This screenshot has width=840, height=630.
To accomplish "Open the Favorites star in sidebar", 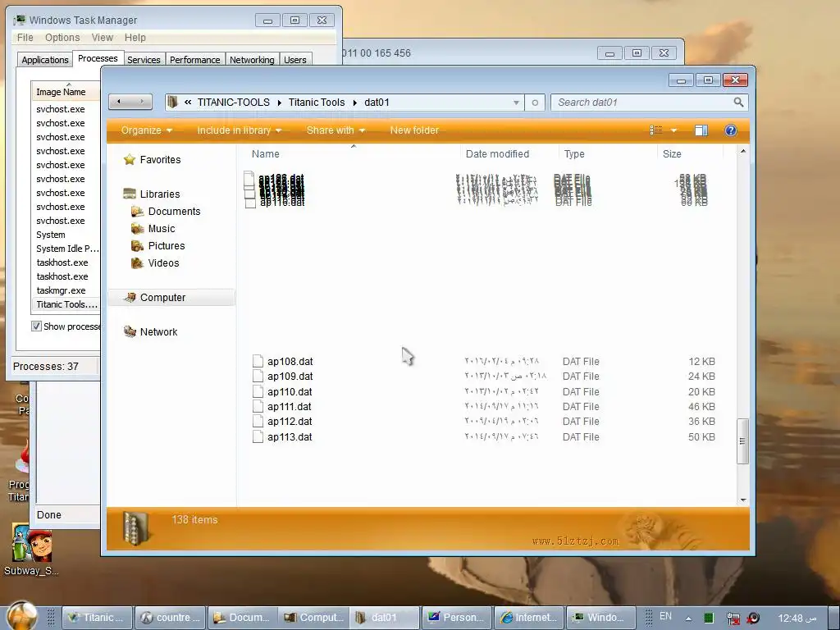I will point(129,160).
